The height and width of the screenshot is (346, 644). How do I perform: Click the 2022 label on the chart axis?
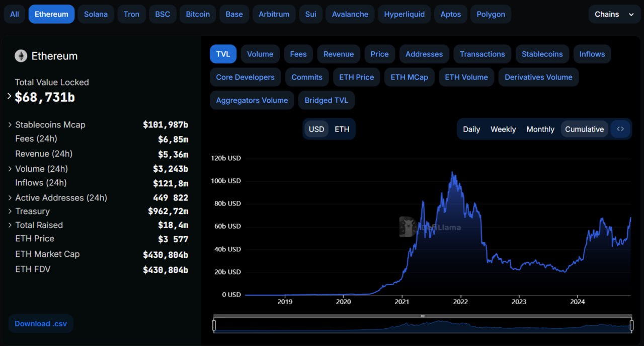pos(460,302)
